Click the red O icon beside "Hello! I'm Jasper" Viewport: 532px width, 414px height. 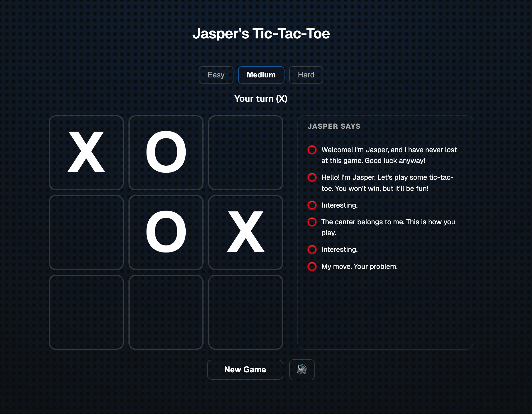(x=312, y=177)
